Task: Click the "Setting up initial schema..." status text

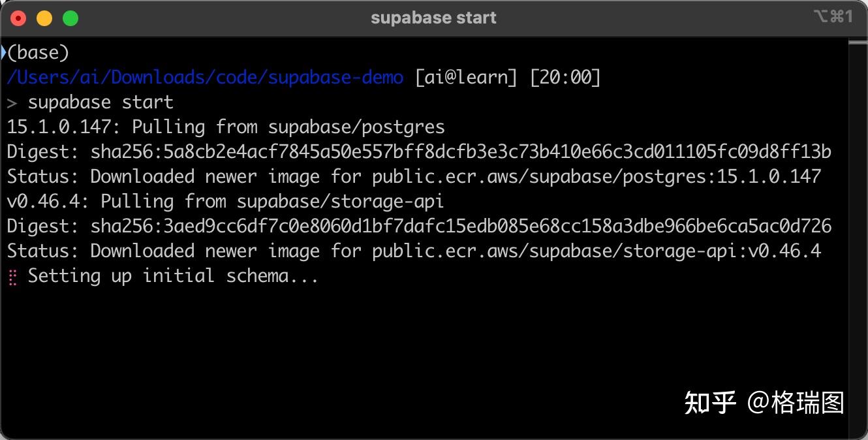Action: 173,276
